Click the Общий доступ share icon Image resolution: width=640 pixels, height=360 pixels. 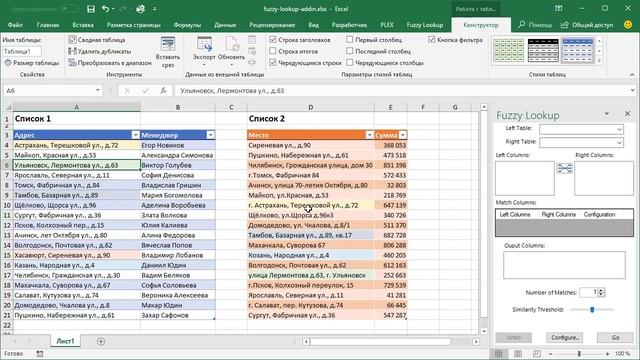(565, 25)
